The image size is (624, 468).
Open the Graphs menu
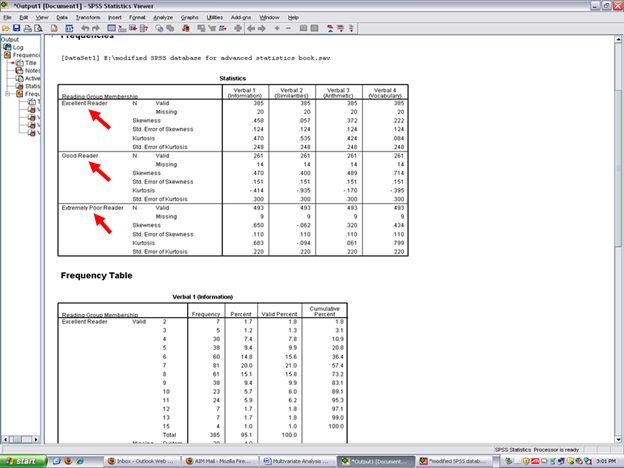(x=188, y=18)
